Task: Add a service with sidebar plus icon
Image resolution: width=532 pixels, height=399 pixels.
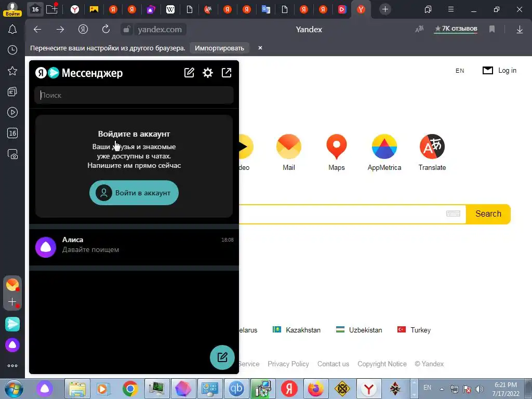Action: pyautogui.click(x=12, y=302)
